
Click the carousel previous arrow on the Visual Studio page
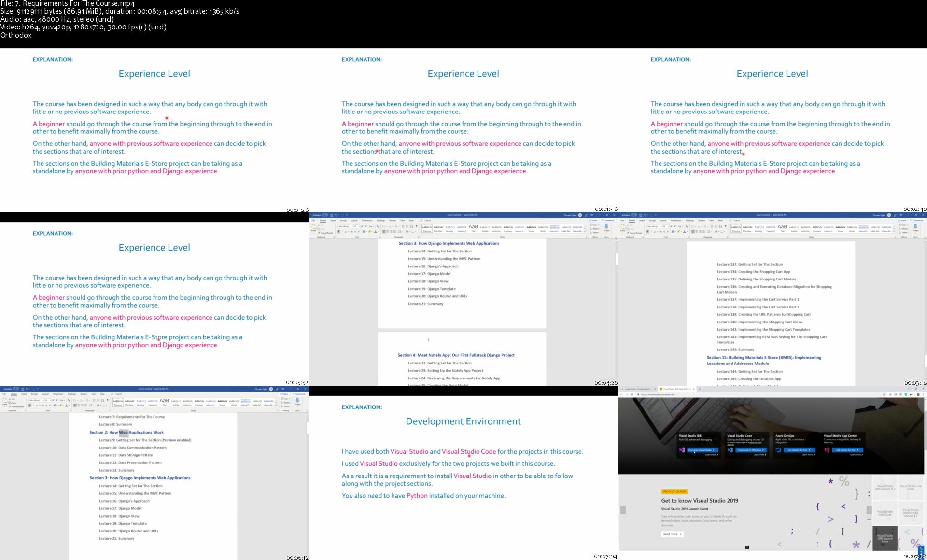click(623, 510)
